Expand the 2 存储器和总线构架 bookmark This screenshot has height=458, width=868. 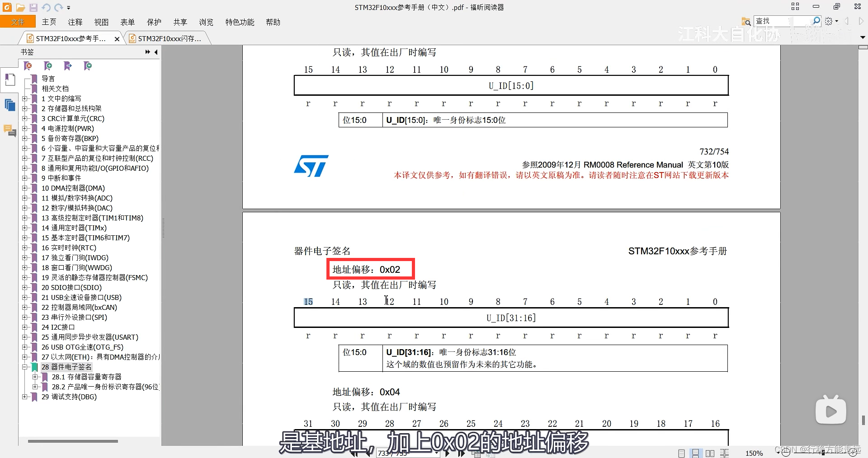tap(25, 108)
